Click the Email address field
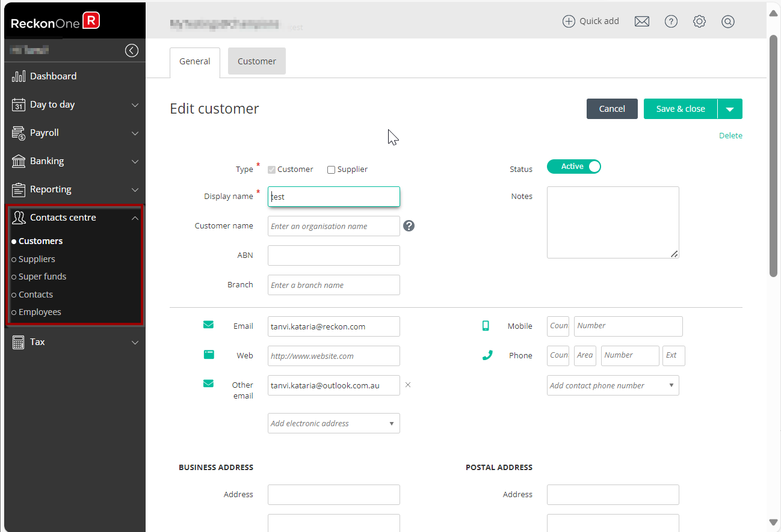781x532 pixels. pyautogui.click(x=334, y=326)
